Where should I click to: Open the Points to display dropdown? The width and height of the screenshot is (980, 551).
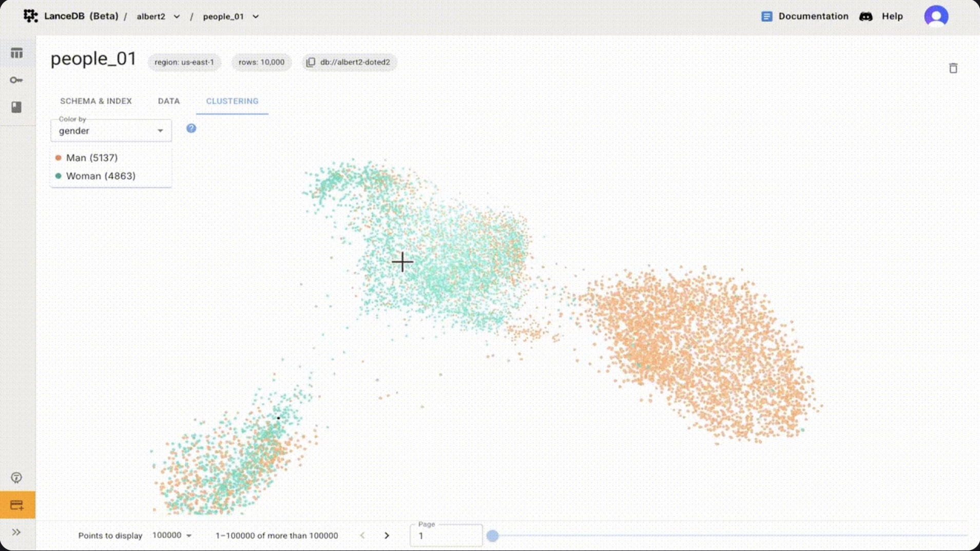point(172,535)
